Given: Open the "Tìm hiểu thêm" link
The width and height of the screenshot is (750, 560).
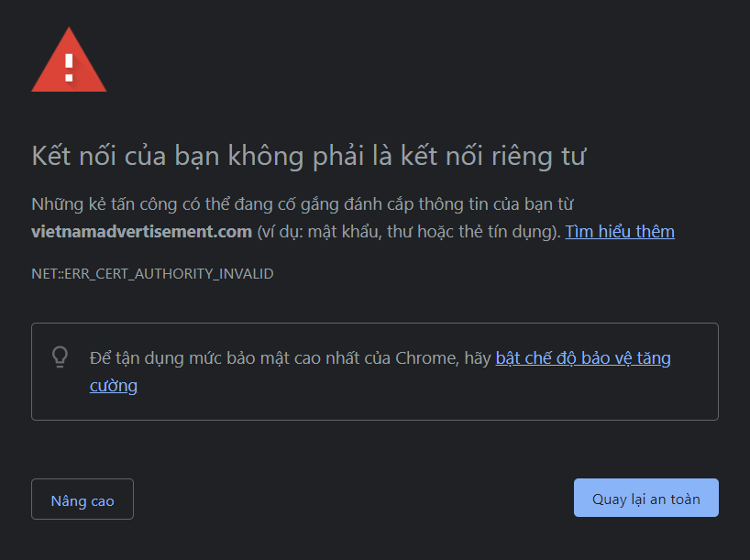Looking at the screenshot, I should pos(620,232).
